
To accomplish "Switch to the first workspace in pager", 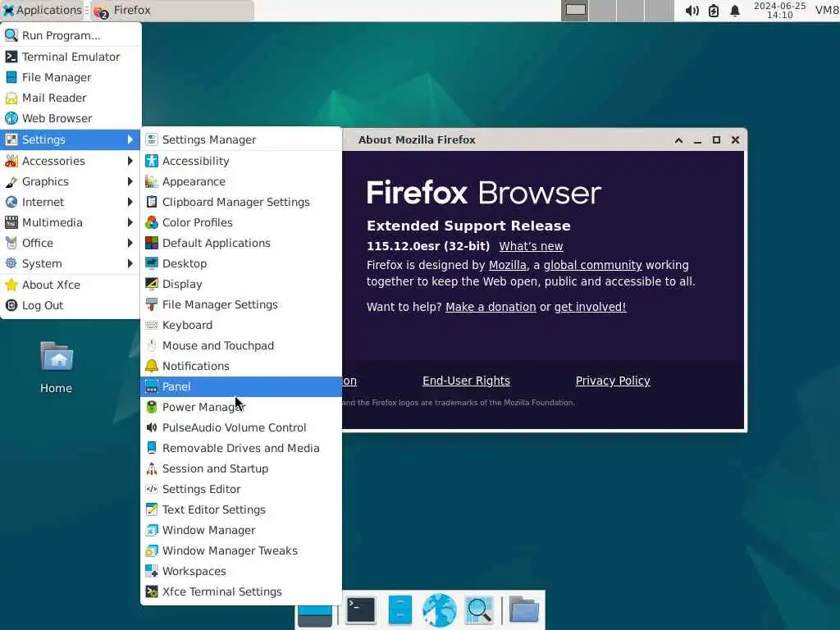I will point(575,10).
